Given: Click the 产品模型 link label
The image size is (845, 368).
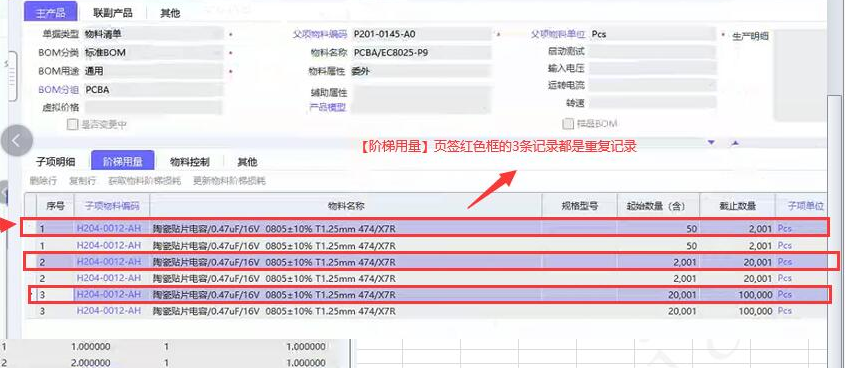Looking at the screenshot, I should tap(327, 107).
